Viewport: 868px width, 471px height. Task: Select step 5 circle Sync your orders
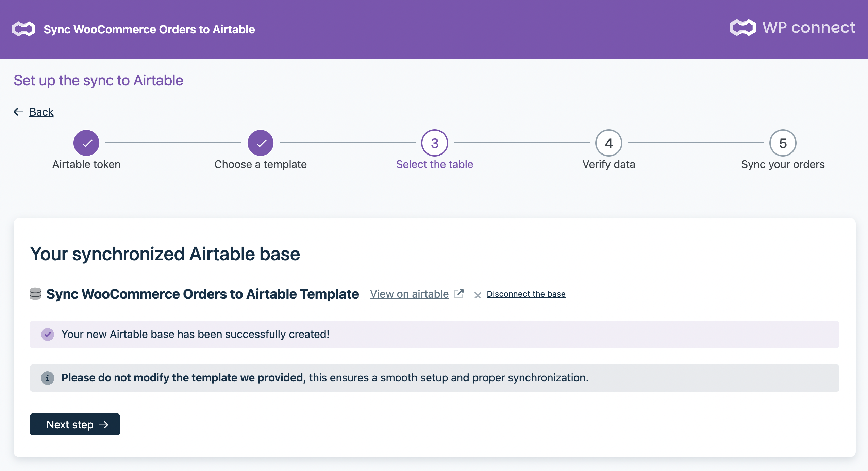(x=783, y=143)
